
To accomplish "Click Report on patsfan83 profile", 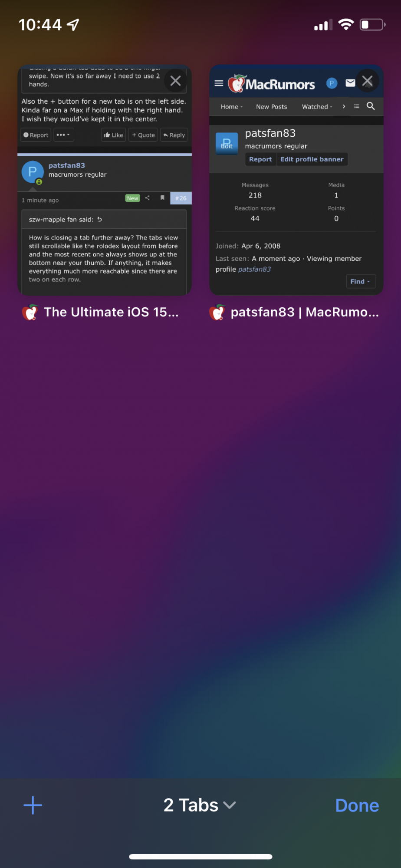I will [x=260, y=159].
